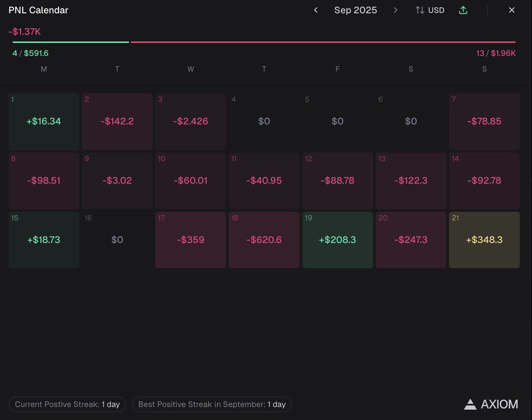Click the losses summary 13 / $1.96K

(496, 53)
